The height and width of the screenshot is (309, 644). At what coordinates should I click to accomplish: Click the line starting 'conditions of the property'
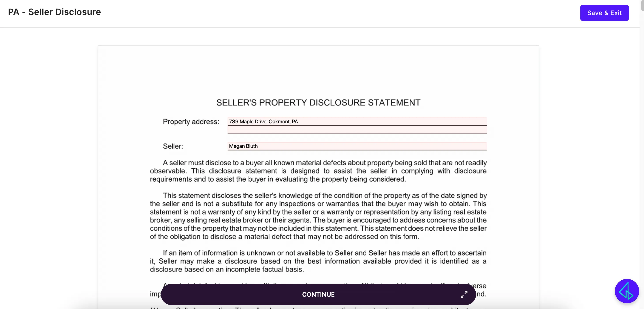(x=318, y=228)
